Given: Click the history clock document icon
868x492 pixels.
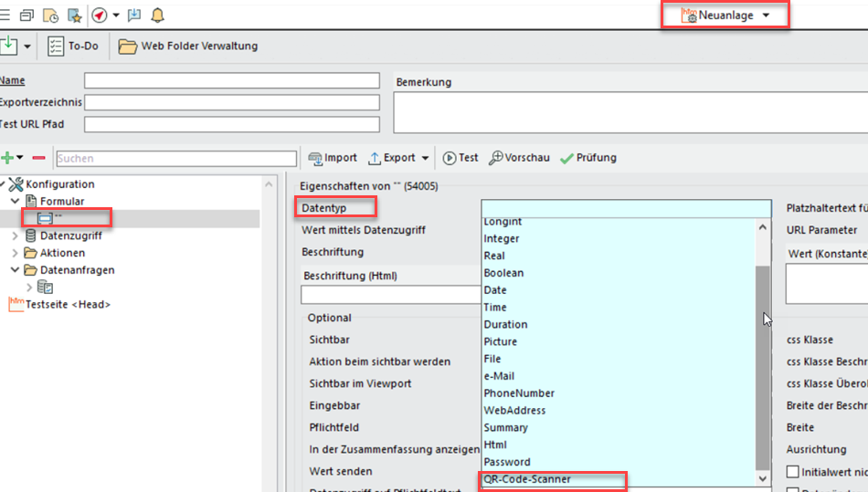Looking at the screenshot, I should pos(51,16).
